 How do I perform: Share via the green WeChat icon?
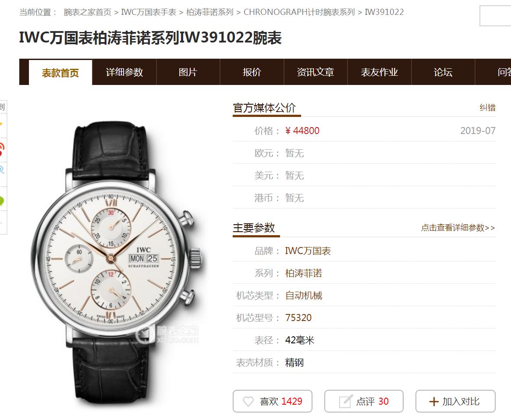pos(2,201)
